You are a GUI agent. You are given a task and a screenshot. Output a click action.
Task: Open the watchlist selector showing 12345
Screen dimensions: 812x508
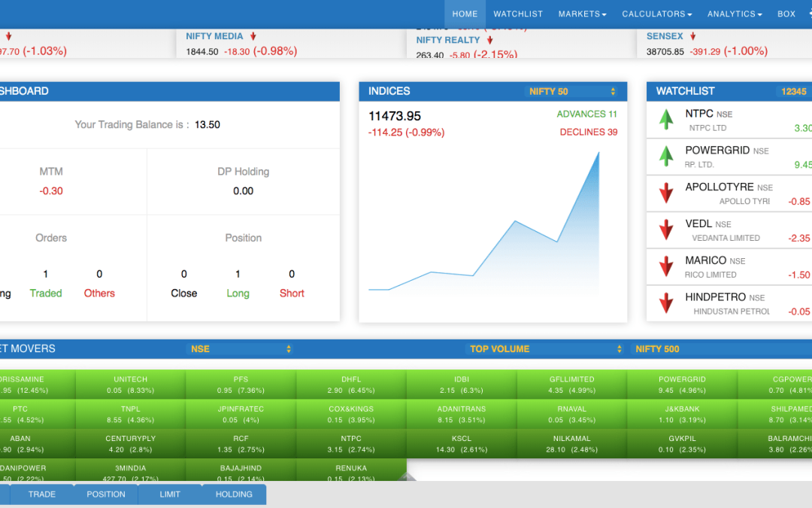(x=793, y=91)
